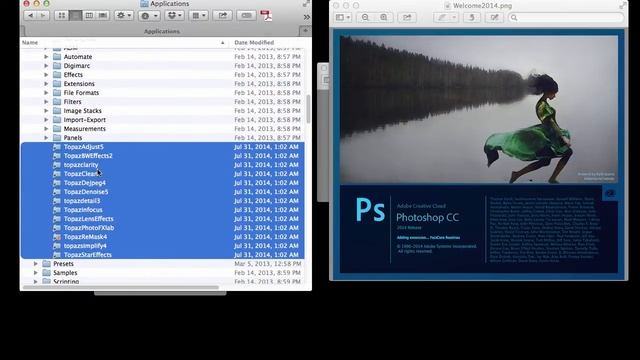Click Finder edit tags button
The image size is (640, 360).
pos(246,16)
